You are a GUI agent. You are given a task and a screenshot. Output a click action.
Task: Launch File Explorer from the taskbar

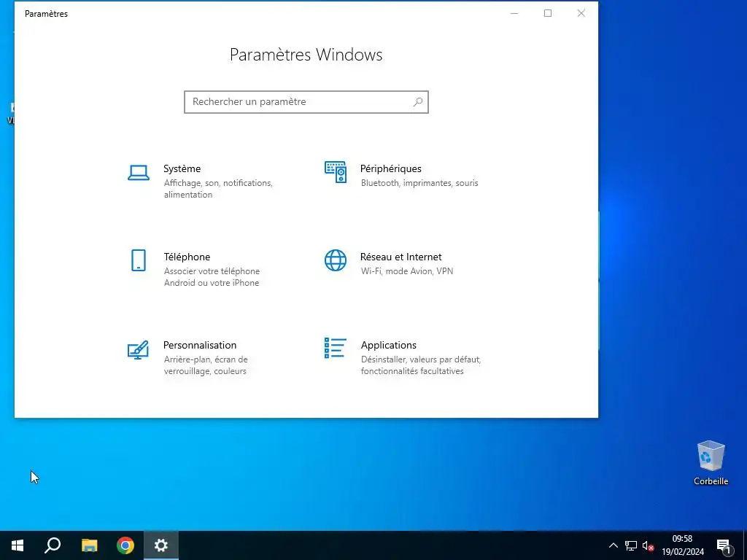(x=89, y=545)
